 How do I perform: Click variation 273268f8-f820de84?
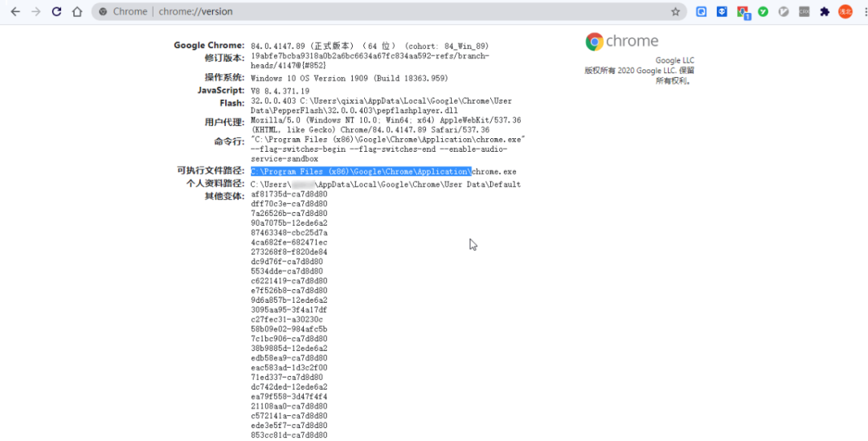[x=289, y=252]
